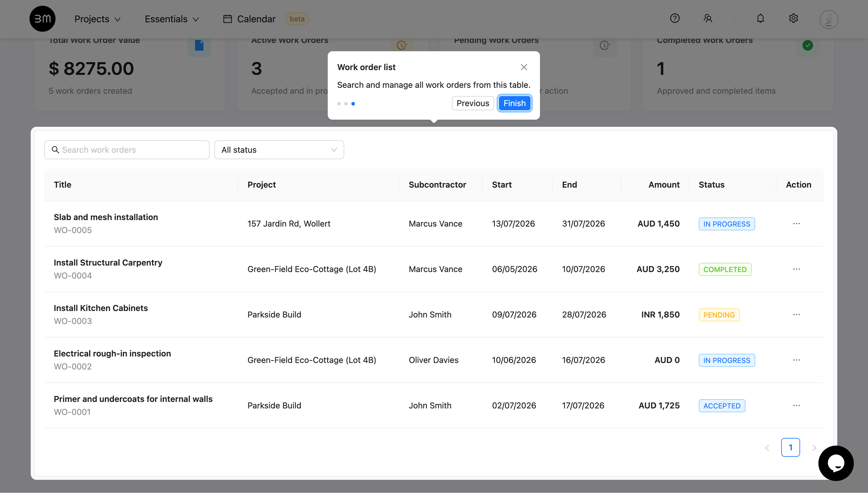Open the help question mark icon
Image resolution: width=868 pixels, height=493 pixels.
click(675, 18)
